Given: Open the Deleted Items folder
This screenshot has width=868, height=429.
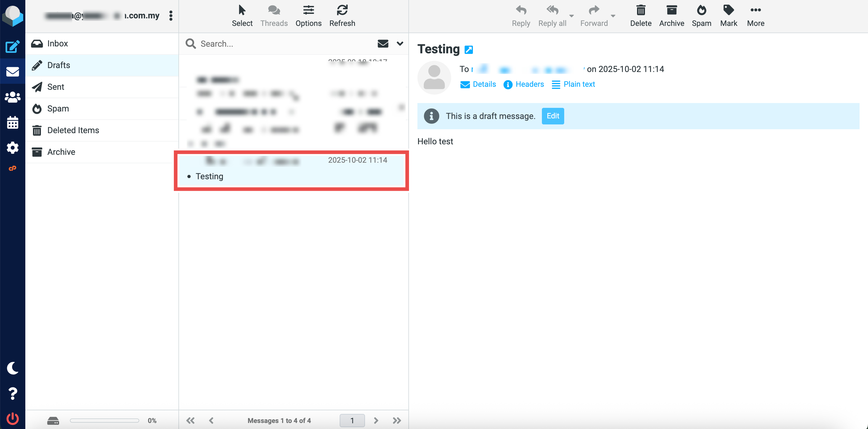Looking at the screenshot, I should point(73,130).
